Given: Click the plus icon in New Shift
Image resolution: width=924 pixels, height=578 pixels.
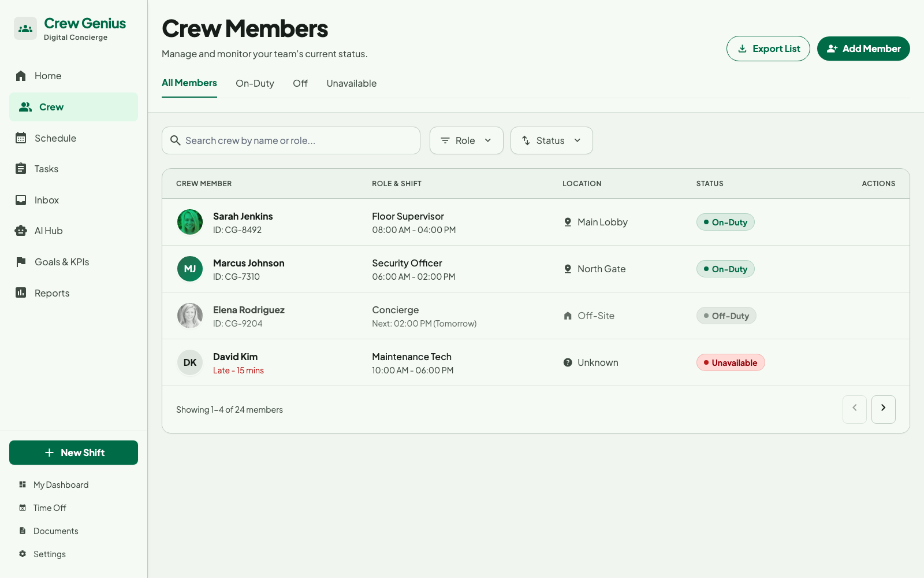Looking at the screenshot, I should point(49,453).
